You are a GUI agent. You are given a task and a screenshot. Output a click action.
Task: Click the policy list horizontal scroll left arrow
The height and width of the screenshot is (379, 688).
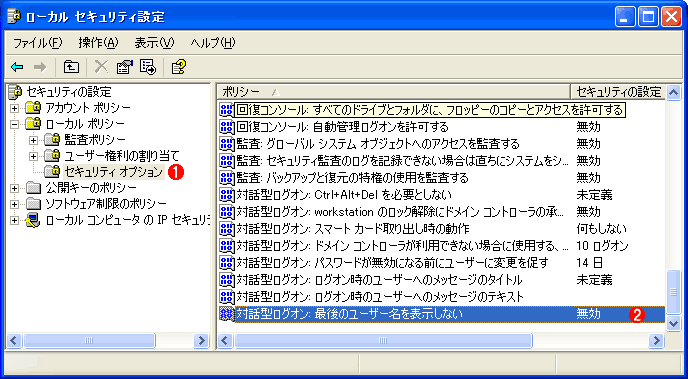pos(226,340)
